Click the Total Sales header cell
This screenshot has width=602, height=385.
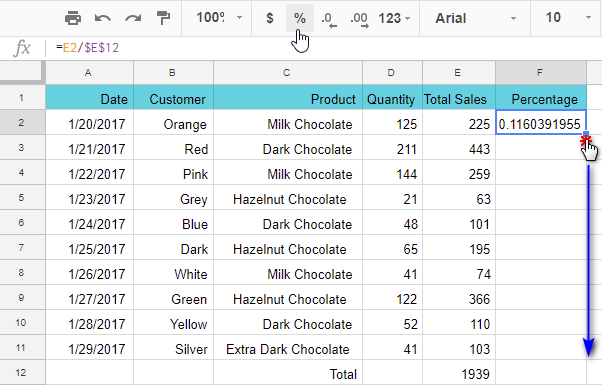[458, 97]
